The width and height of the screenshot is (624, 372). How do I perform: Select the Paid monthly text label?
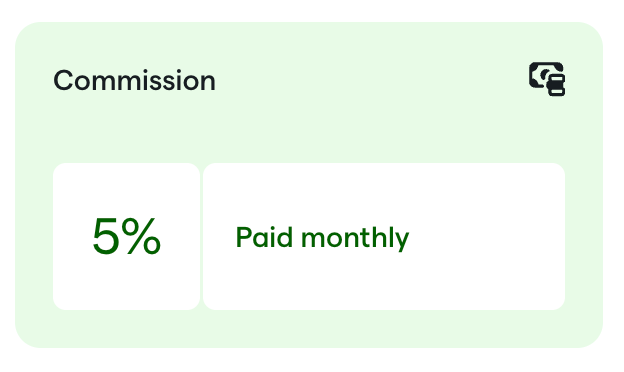coord(322,238)
